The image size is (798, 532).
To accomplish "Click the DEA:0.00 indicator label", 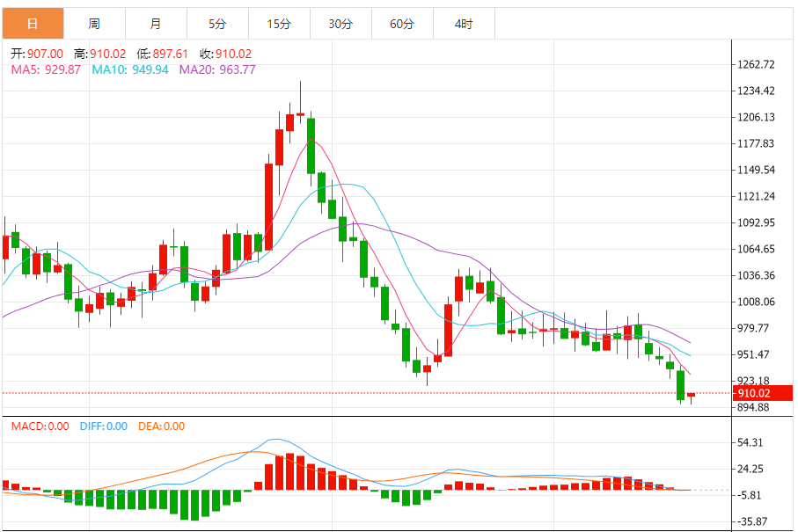I will (x=161, y=426).
